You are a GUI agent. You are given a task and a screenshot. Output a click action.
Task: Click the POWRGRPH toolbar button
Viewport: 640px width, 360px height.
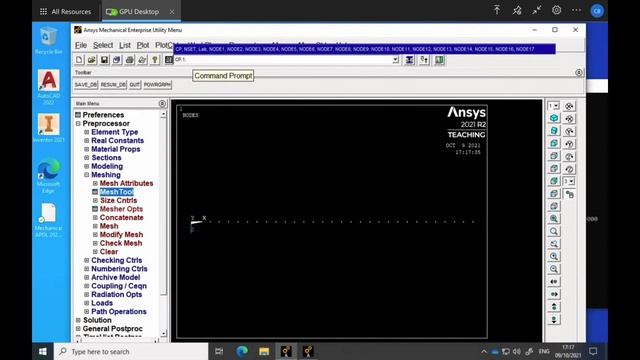(x=157, y=85)
